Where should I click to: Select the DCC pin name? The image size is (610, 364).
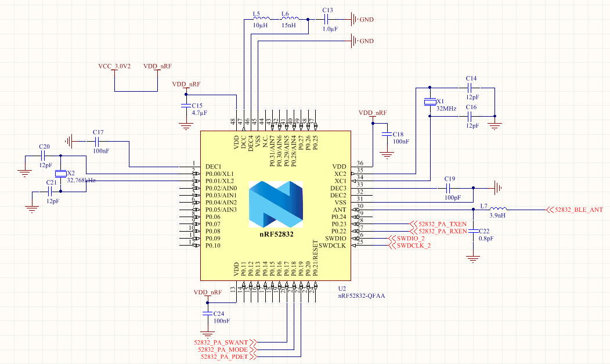click(x=244, y=142)
